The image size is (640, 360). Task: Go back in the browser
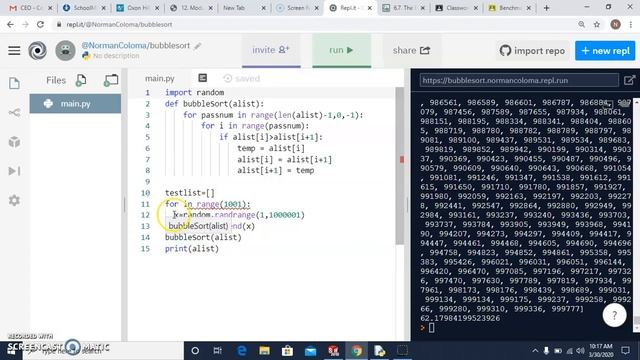[10, 24]
